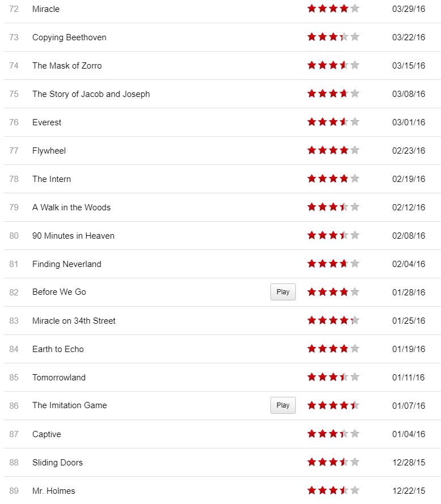441x504 pixels.
Task: Click the 90 Minutes in Heaven title
Action: (73, 236)
